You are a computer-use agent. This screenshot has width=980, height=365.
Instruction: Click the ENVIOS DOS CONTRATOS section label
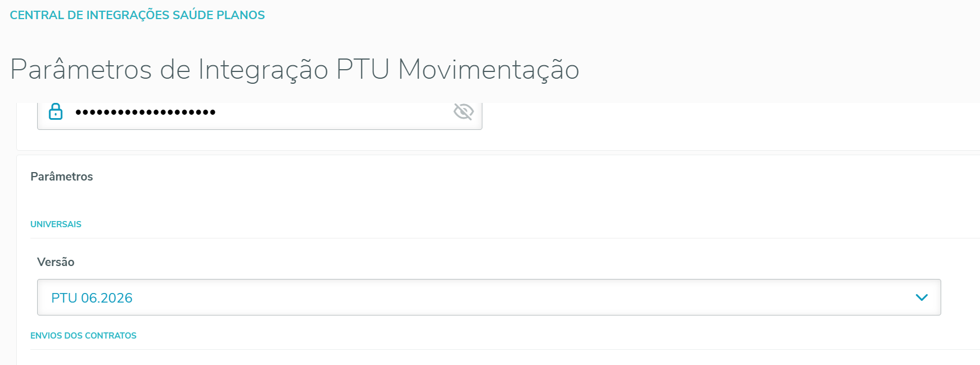point(83,336)
